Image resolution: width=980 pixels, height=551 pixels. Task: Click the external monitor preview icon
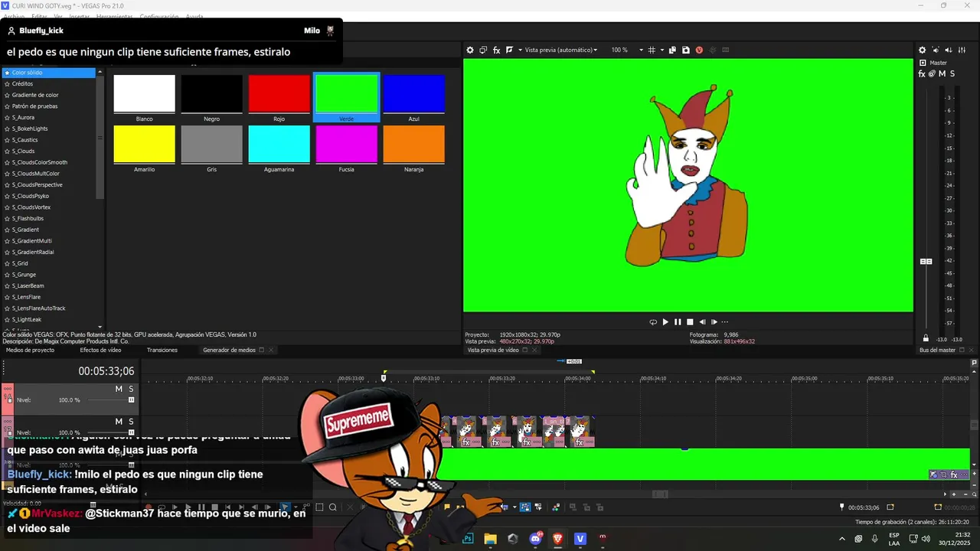pos(483,50)
